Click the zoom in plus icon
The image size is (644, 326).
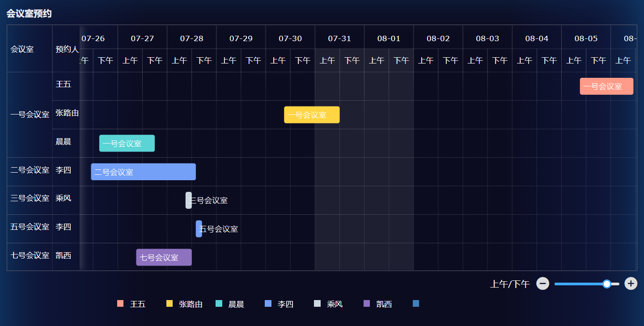pyautogui.click(x=631, y=284)
